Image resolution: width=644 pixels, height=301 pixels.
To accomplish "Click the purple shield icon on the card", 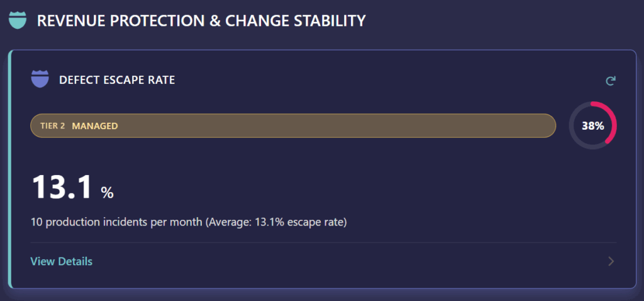I will point(40,79).
